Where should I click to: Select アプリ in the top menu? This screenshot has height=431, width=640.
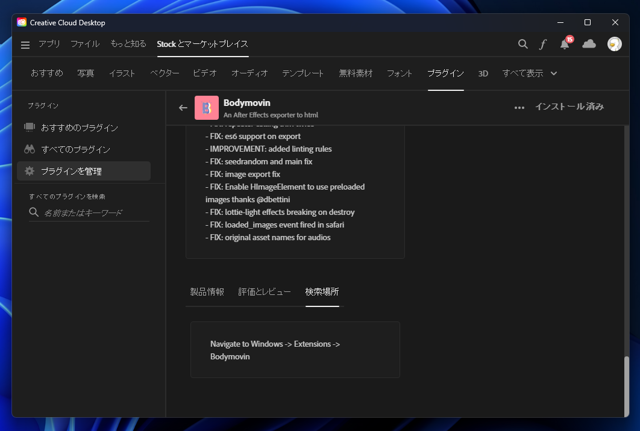pos(49,44)
